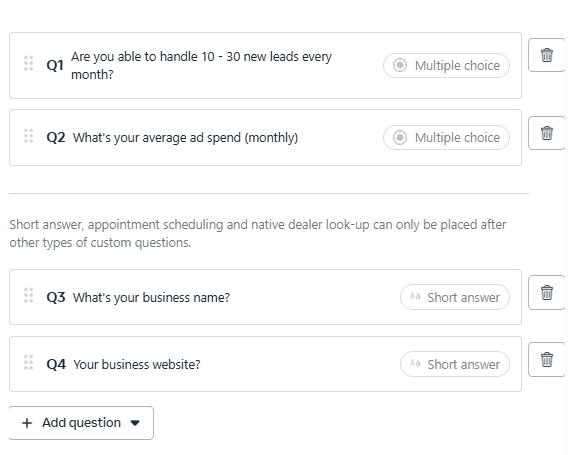Click Short answer badge on Q4
The image size is (568, 455).
tap(455, 364)
